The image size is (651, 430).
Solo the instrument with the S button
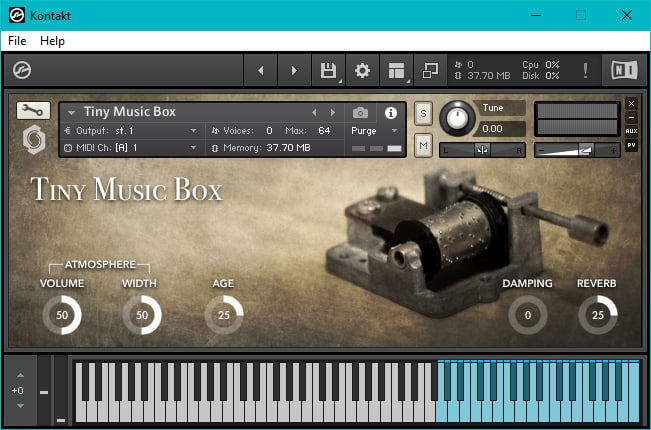(x=423, y=113)
